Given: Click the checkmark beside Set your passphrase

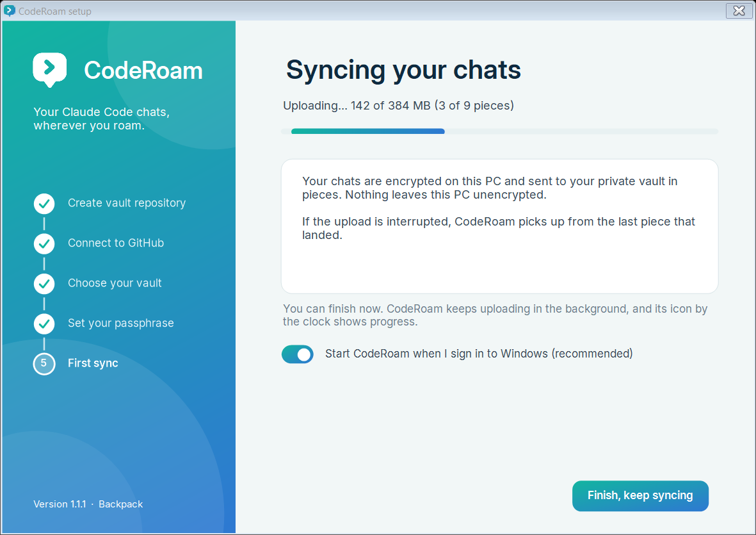Looking at the screenshot, I should pos(44,324).
